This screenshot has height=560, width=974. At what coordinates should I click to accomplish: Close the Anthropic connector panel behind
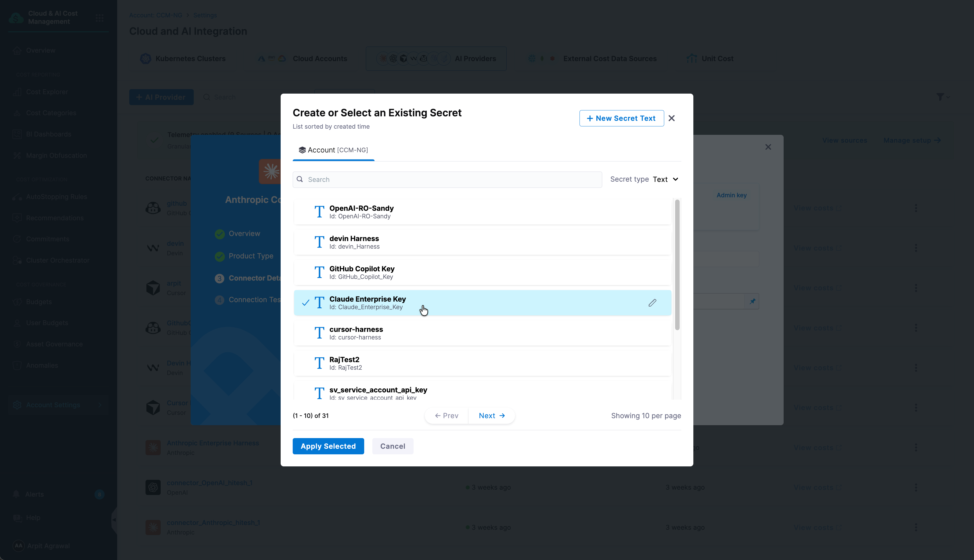(768, 147)
